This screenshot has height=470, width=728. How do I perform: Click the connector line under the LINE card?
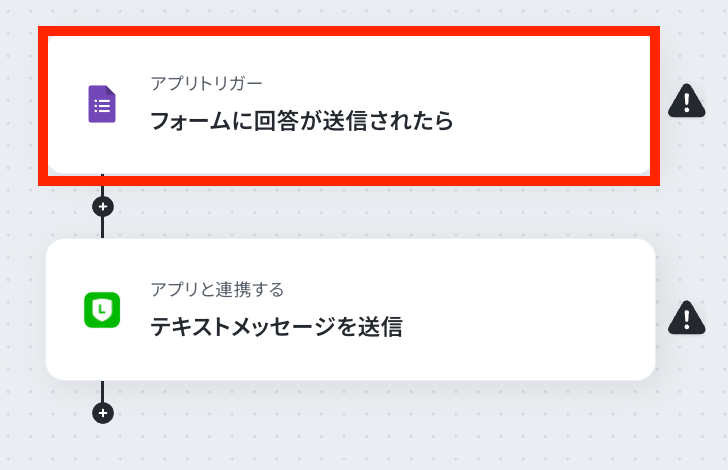(x=103, y=391)
